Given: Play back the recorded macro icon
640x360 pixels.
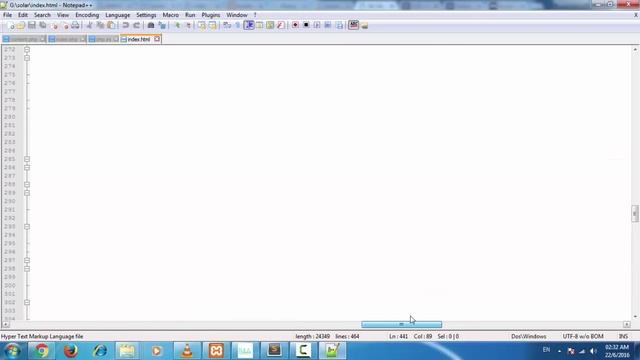Looking at the screenshot, I should [x=317, y=25].
